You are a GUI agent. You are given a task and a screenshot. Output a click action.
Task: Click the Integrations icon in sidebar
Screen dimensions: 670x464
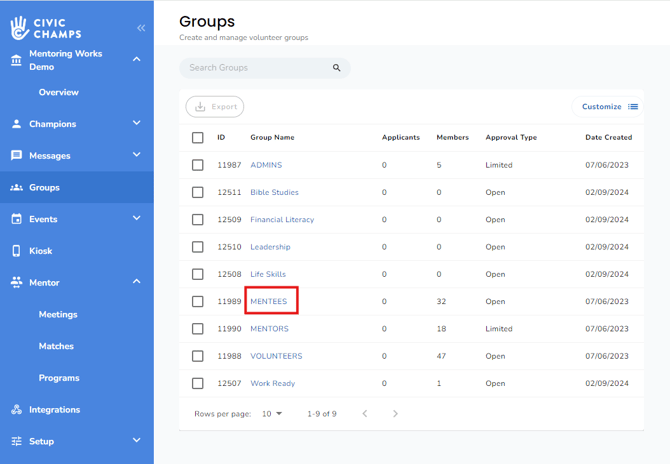pyautogui.click(x=16, y=410)
